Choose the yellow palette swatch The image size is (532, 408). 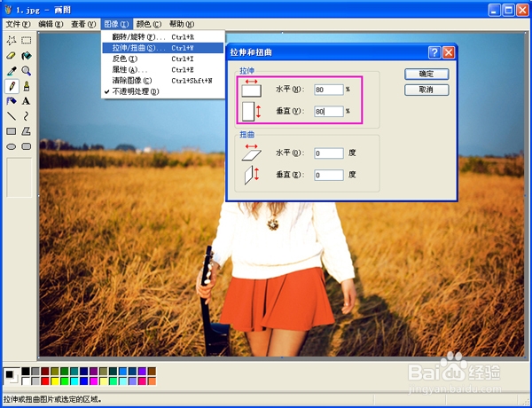pos(55,381)
